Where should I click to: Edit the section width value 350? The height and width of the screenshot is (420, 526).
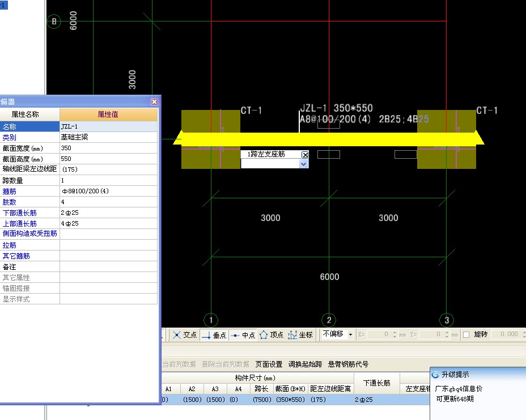108,148
